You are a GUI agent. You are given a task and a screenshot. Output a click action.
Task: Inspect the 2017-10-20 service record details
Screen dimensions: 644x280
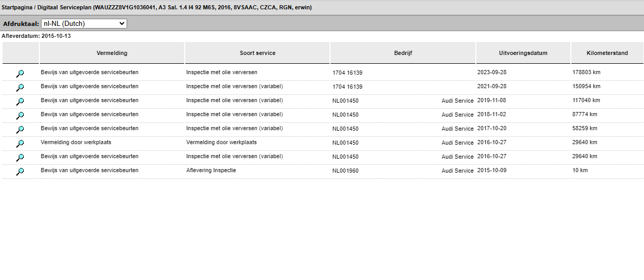coord(20,129)
